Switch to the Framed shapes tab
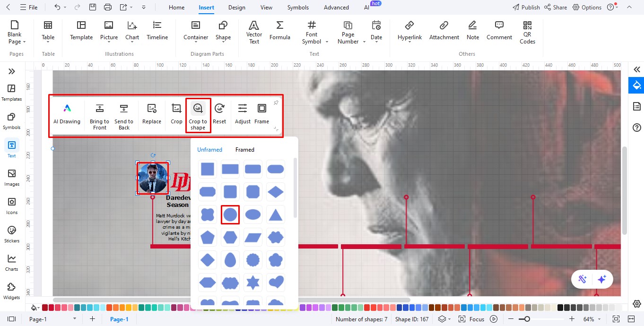Screen dimensions: 644x326 click(x=245, y=150)
